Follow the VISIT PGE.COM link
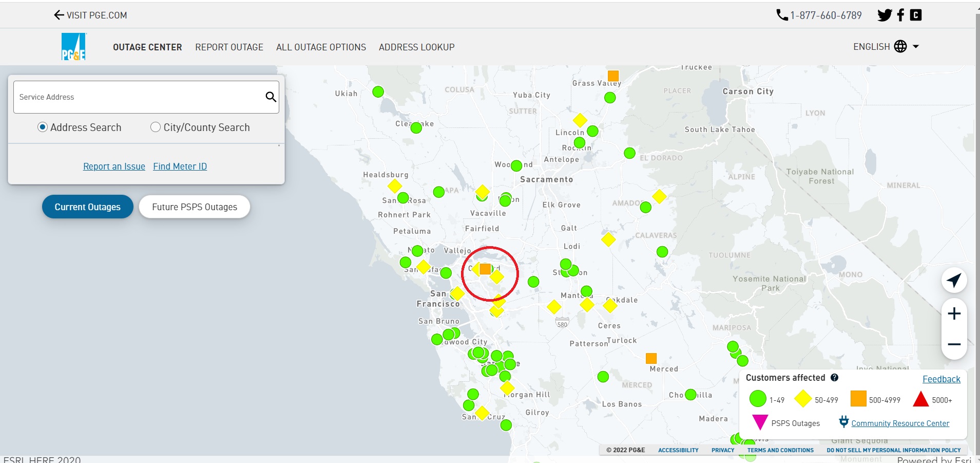 click(97, 15)
